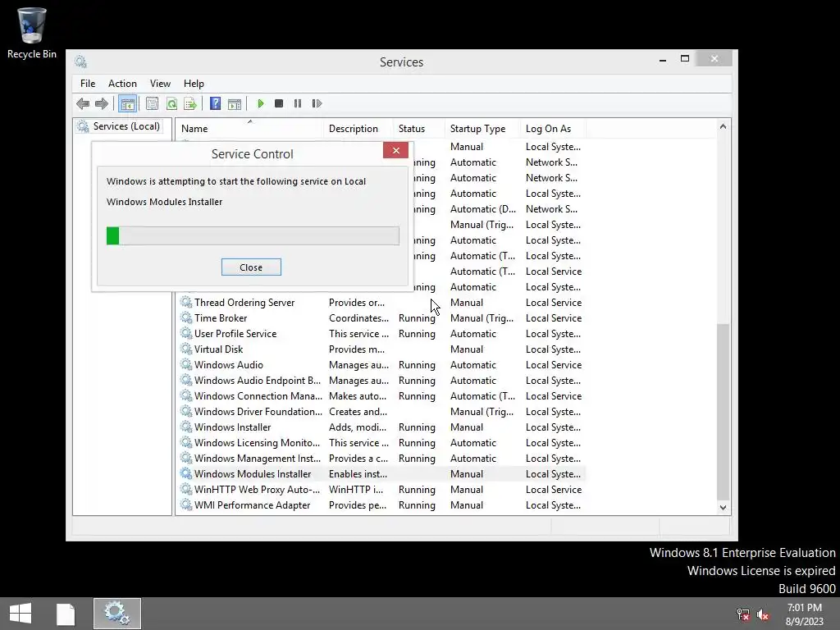The image size is (840, 630).
Task: Select Windows Connection Manager service
Action: pos(381,396)
